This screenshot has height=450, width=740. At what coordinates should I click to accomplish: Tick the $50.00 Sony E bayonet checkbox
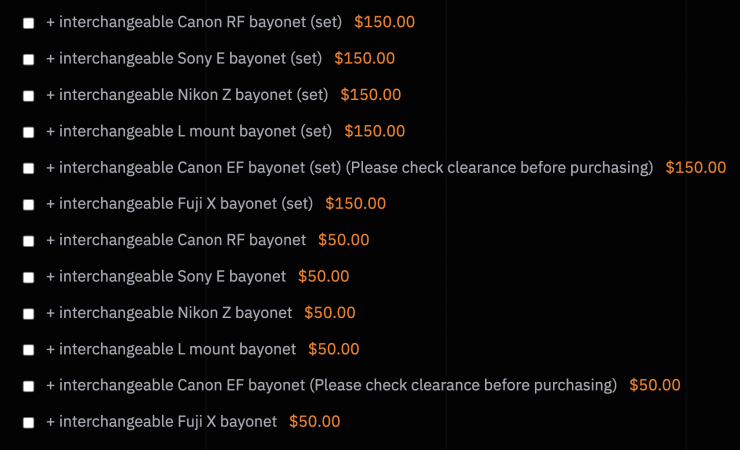(28, 277)
